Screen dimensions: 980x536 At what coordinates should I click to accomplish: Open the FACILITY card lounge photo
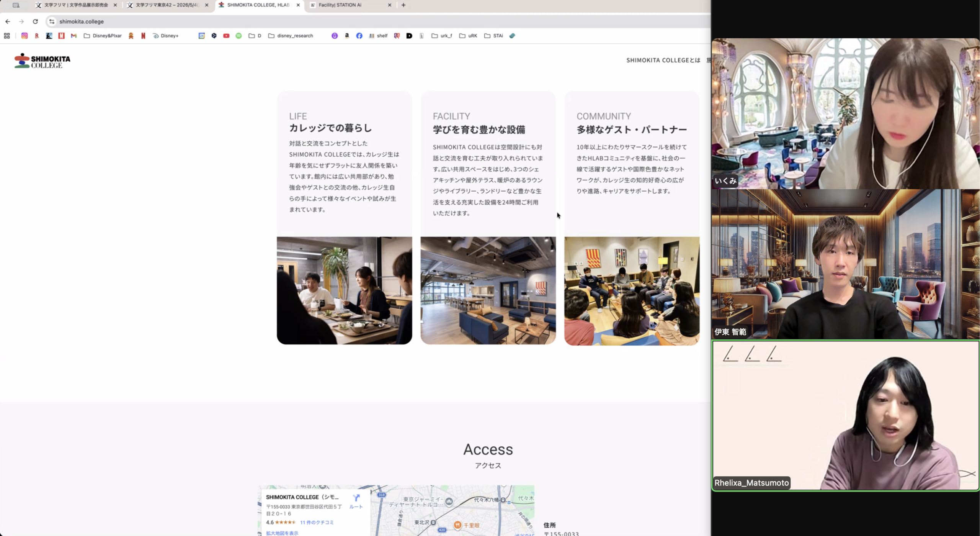[488, 290]
